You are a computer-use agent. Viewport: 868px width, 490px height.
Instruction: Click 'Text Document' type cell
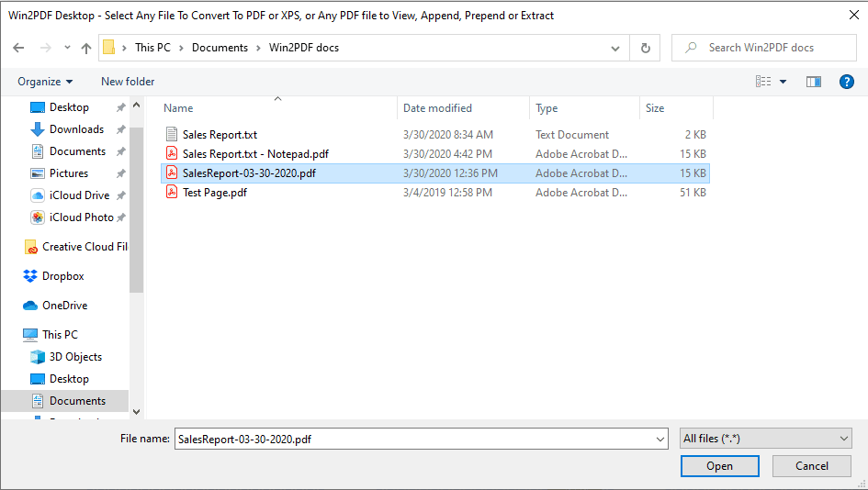tap(572, 135)
